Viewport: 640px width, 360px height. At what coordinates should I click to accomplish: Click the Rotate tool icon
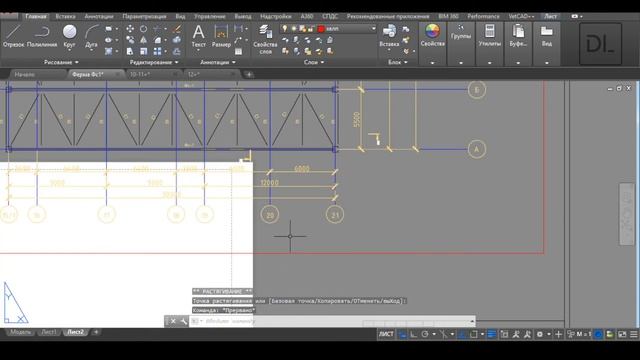point(143,29)
